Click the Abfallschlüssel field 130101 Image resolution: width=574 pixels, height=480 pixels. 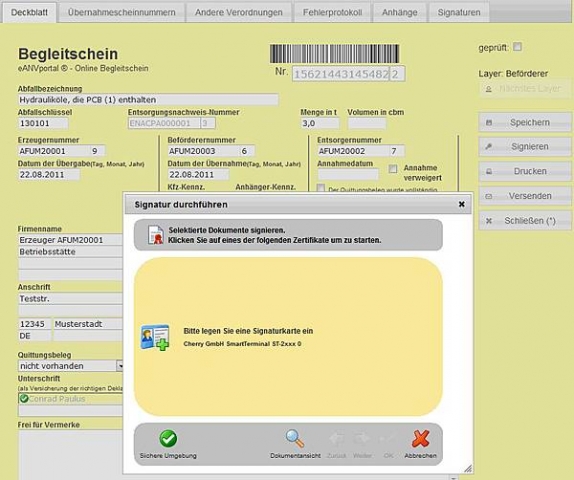43,123
